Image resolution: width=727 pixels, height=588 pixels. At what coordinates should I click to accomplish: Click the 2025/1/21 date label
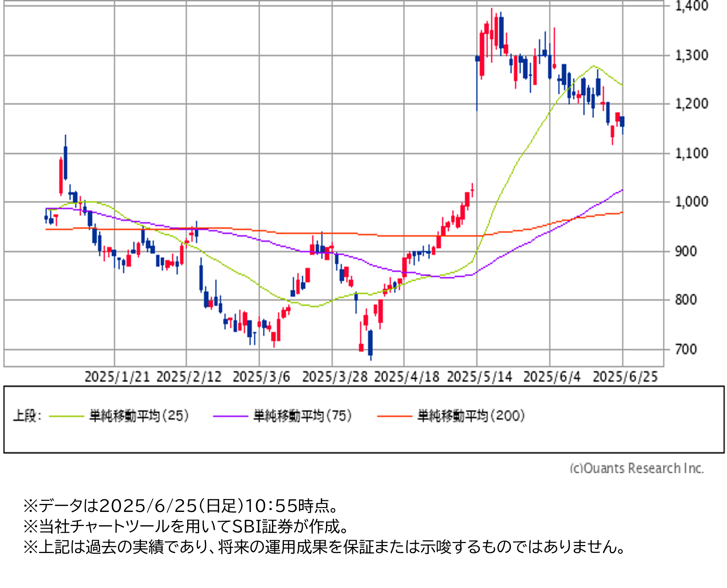[117, 377]
